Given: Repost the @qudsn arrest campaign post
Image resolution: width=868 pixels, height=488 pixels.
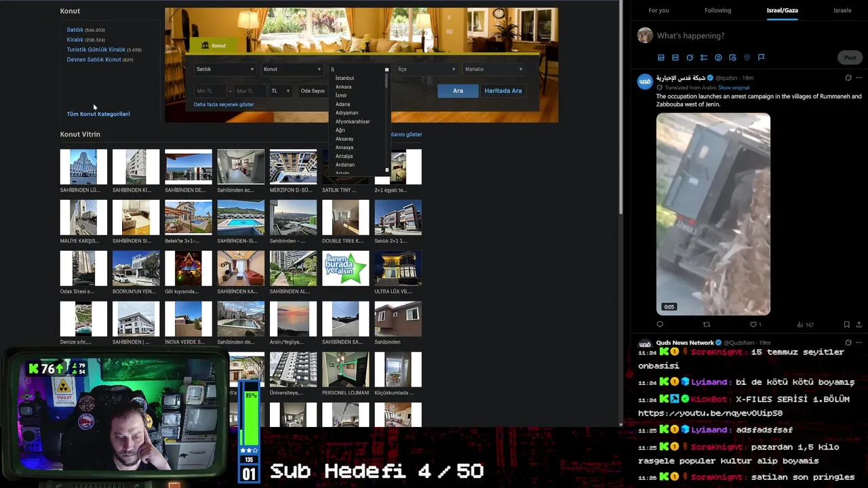Looking at the screenshot, I should (707, 325).
